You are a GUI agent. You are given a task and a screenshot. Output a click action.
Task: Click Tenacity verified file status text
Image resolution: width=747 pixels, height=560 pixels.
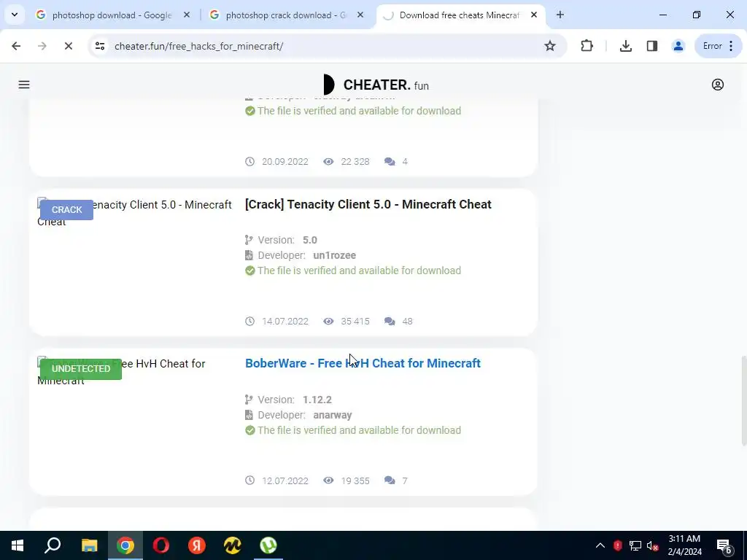359,271
